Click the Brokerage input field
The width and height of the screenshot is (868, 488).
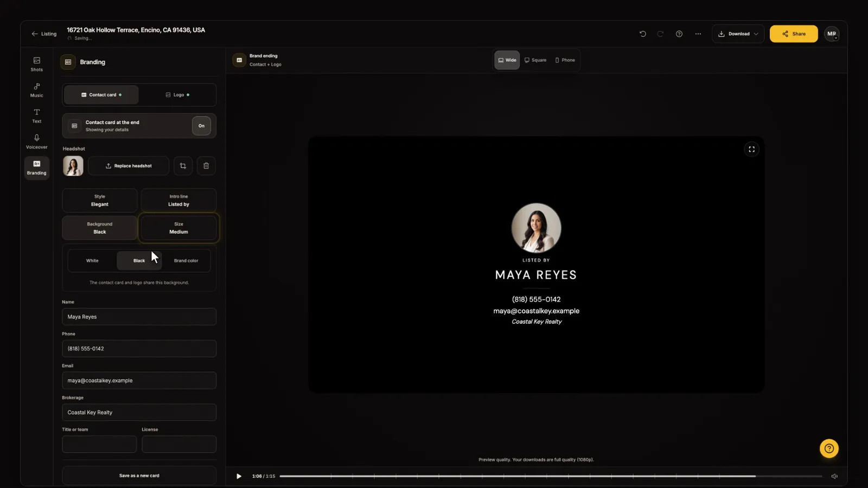point(139,413)
